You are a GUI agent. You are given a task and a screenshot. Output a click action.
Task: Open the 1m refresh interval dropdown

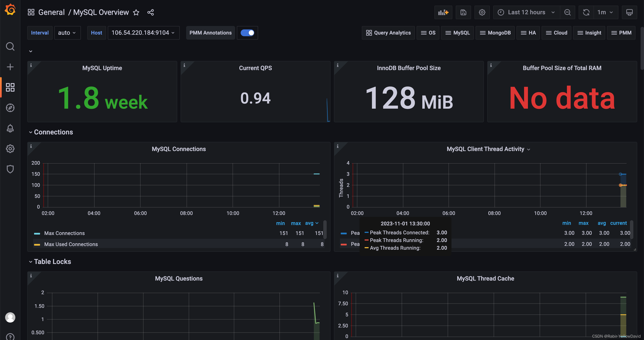coord(605,12)
